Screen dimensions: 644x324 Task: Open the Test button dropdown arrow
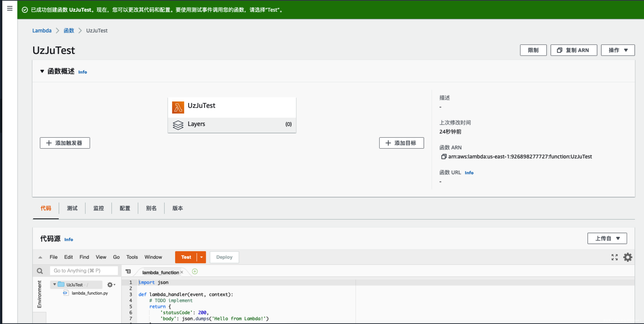pyautogui.click(x=201, y=257)
